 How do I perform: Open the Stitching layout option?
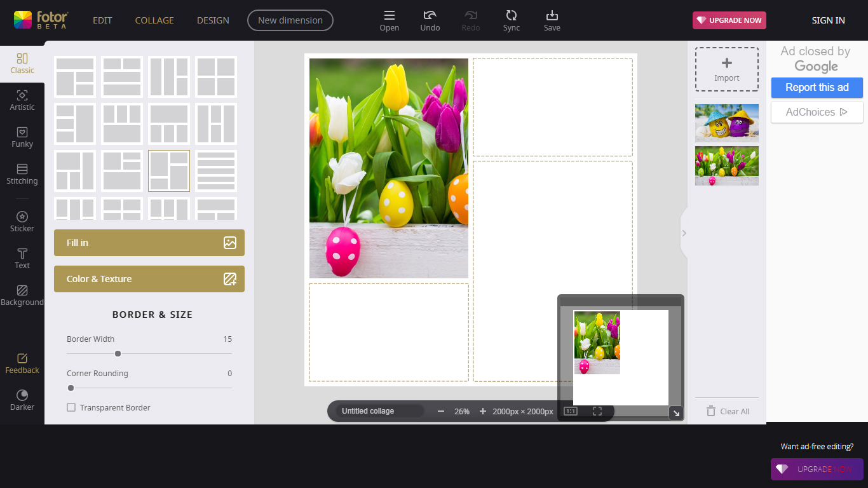[22, 174]
